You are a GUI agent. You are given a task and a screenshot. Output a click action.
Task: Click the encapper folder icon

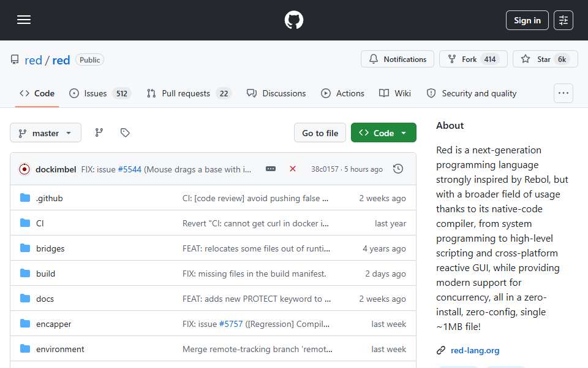[x=25, y=324]
